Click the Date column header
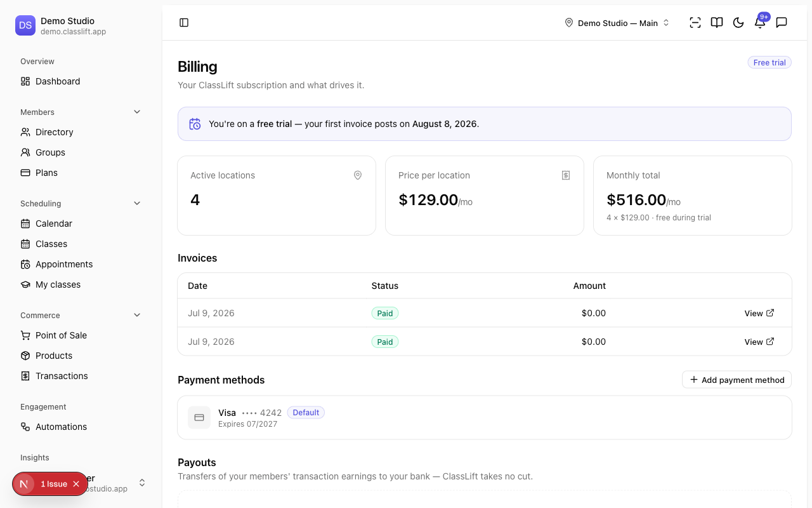Viewport: 812px width, 508px height. point(197,286)
